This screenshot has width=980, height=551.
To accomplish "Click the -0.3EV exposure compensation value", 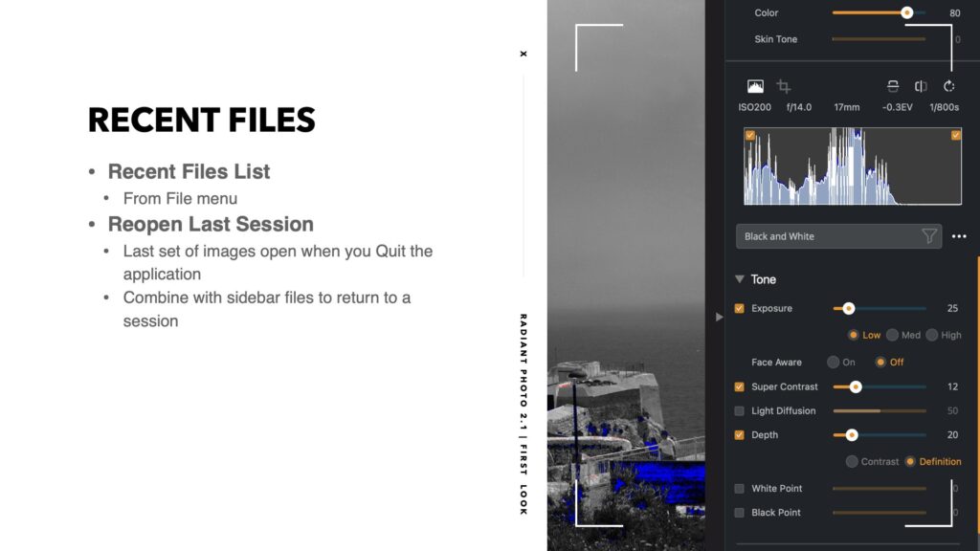I will coord(897,107).
